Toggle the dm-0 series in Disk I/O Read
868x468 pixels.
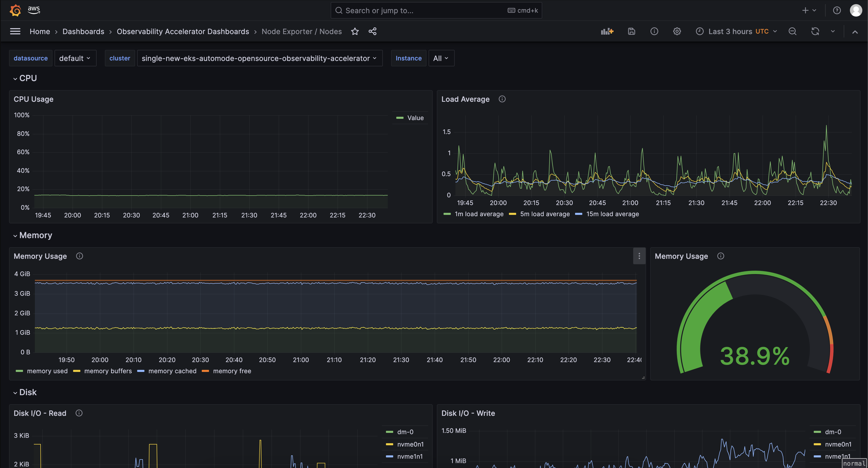click(x=405, y=432)
